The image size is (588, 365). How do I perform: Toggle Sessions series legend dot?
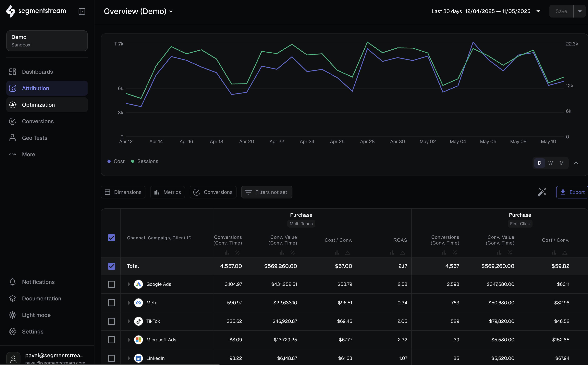(132, 161)
